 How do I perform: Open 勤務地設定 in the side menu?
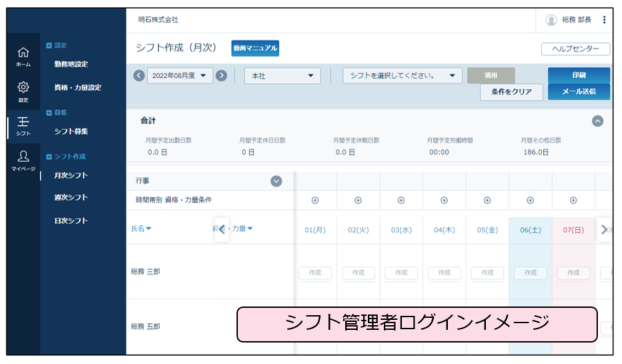pyautogui.click(x=71, y=64)
